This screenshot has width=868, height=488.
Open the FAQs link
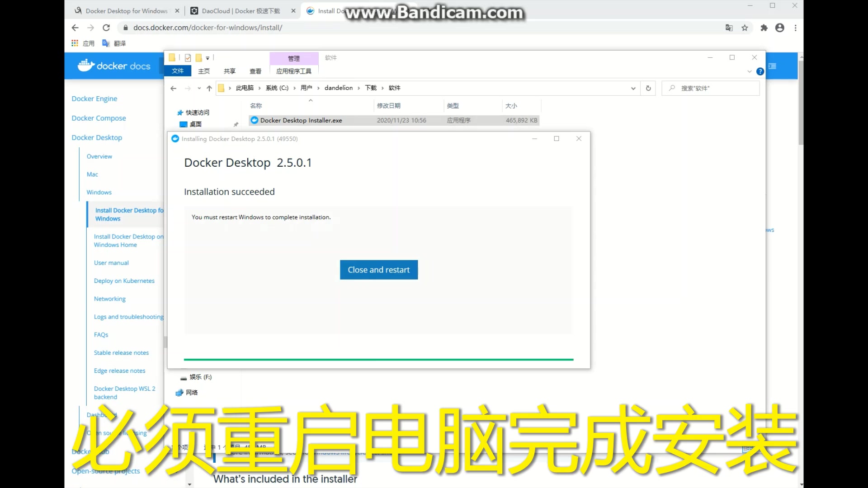(x=101, y=335)
